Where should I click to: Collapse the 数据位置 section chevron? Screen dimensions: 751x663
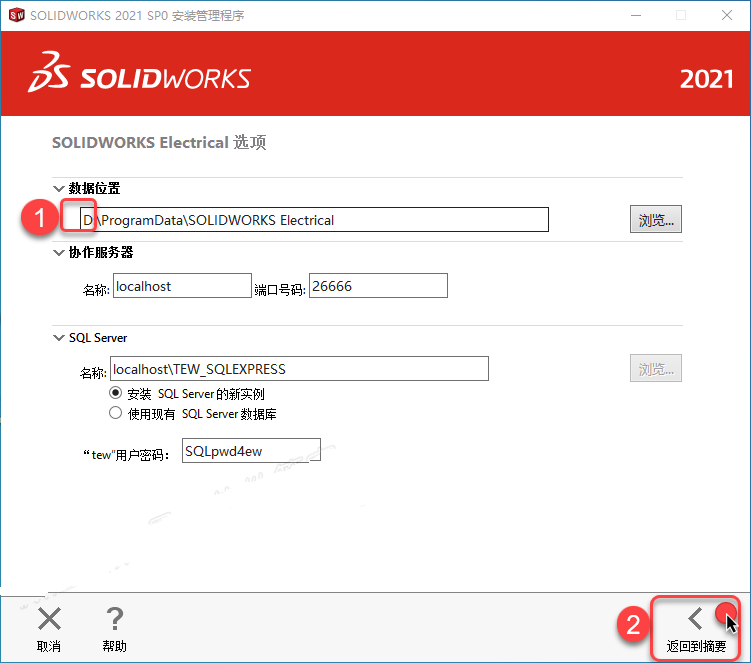pos(58,188)
